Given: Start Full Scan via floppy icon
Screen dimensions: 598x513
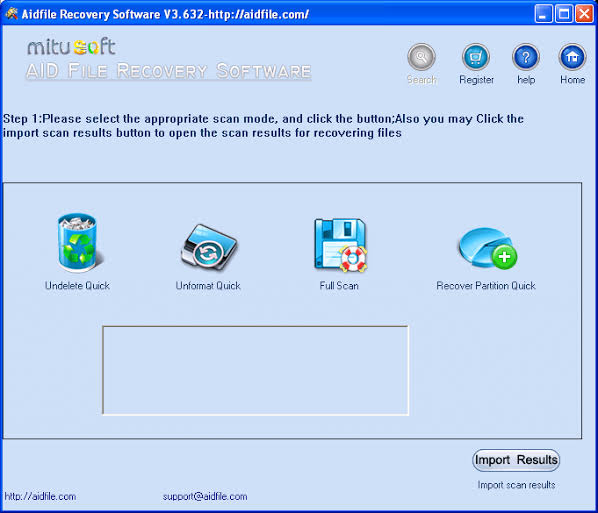Looking at the screenshot, I should [340, 245].
